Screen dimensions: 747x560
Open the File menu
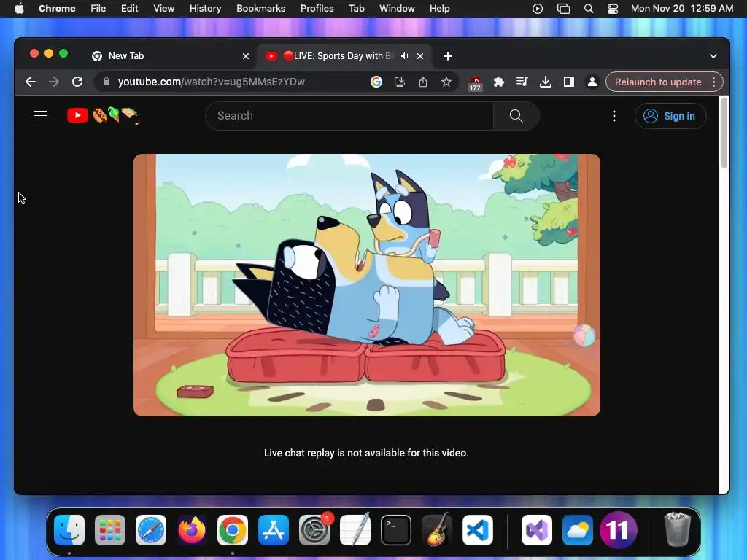[98, 8]
